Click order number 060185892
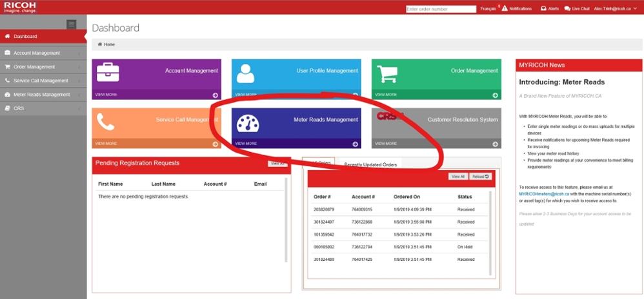The height and width of the screenshot is (299, 644). tap(324, 247)
